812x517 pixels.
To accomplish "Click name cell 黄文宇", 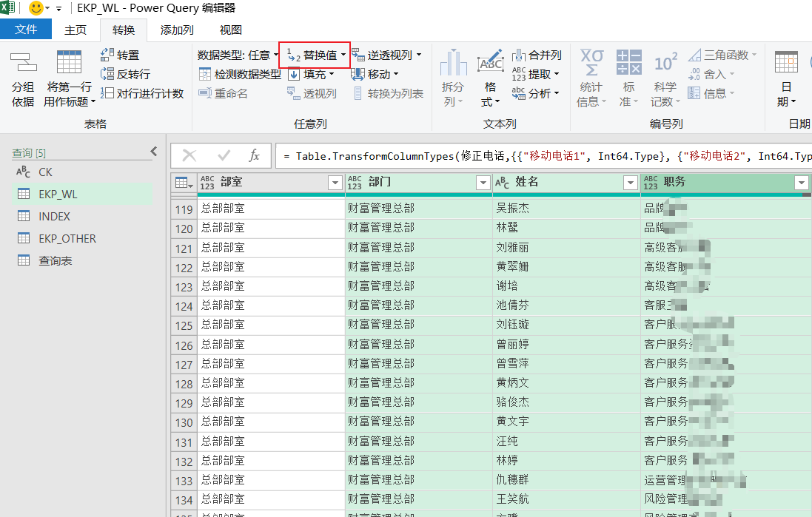I will click(x=566, y=422).
